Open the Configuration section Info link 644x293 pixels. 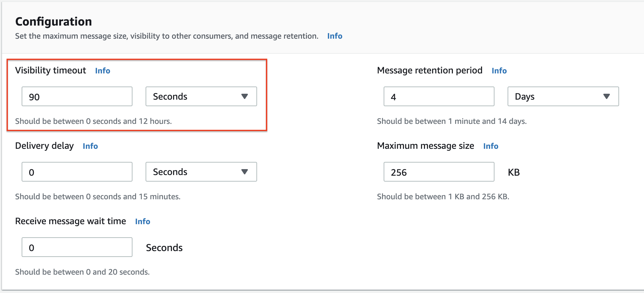[335, 36]
